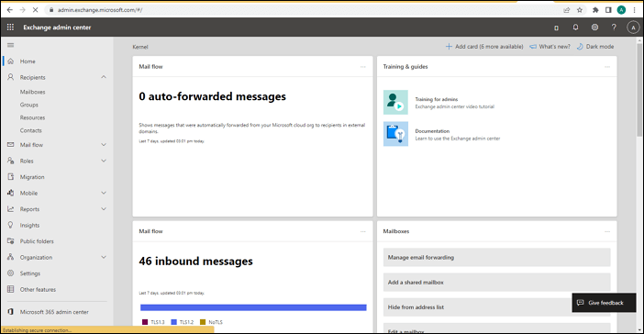Viewport: 644px width, 334px height.
Task: Click 46 inbound messages heading
Action: click(196, 262)
